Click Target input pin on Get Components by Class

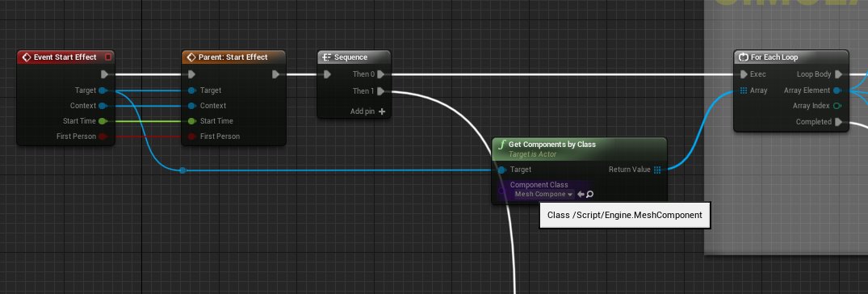point(501,170)
